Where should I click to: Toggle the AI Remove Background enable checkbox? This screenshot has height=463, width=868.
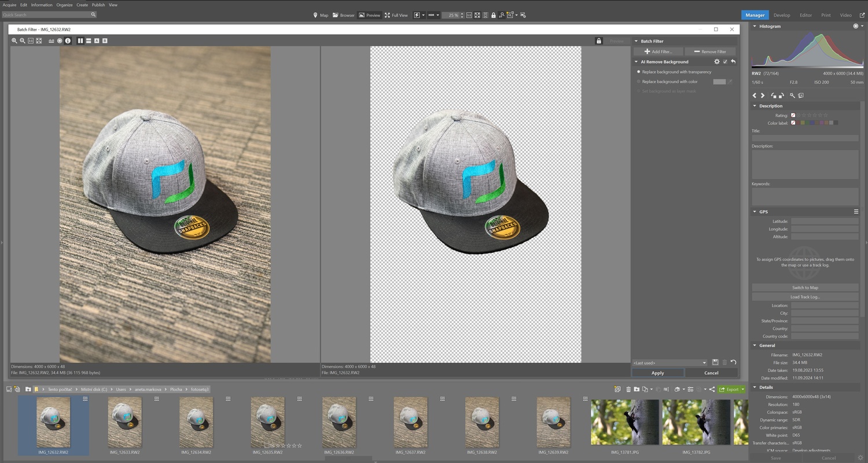pyautogui.click(x=725, y=61)
